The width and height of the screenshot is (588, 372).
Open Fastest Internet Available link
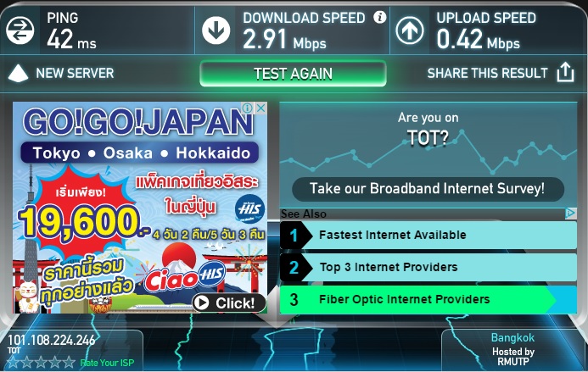coord(428,236)
